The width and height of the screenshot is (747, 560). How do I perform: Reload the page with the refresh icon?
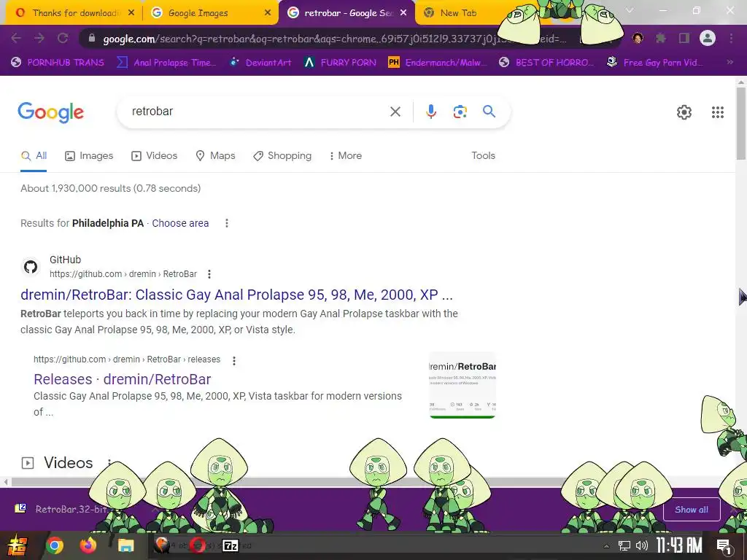click(x=63, y=38)
